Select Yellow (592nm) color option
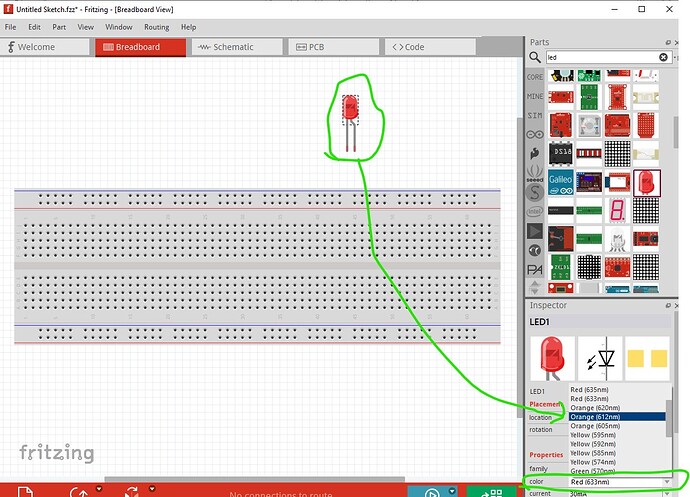 [617, 444]
